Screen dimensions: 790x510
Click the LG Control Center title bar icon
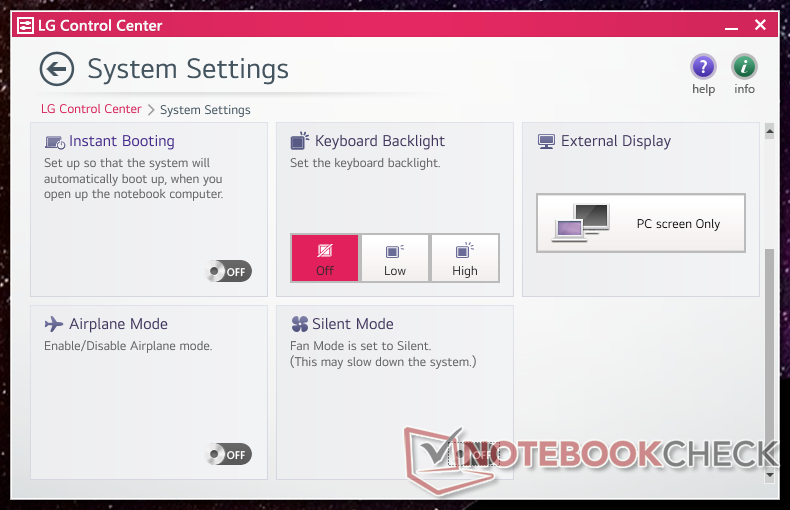click(25, 25)
